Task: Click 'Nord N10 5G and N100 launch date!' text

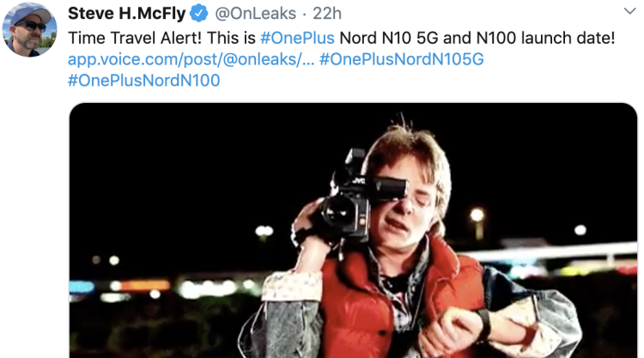Action: tap(477, 38)
